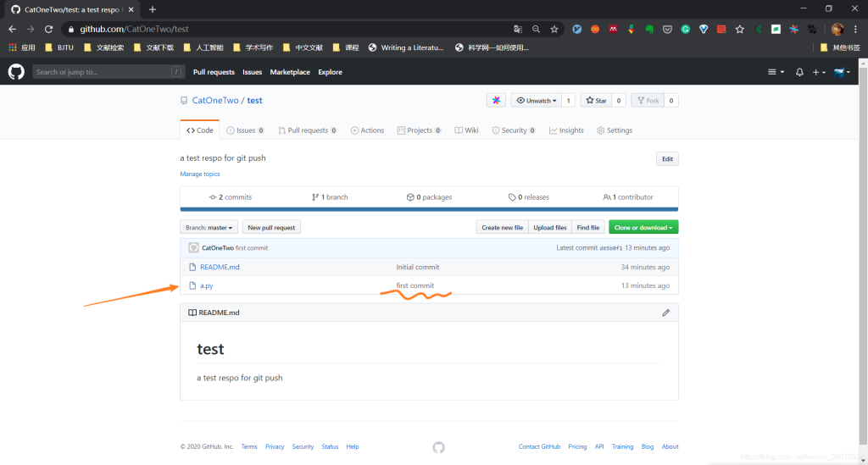Click the GitHub mark in the footer
This screenshot has width=868, height=465.
tap(438, 447)
